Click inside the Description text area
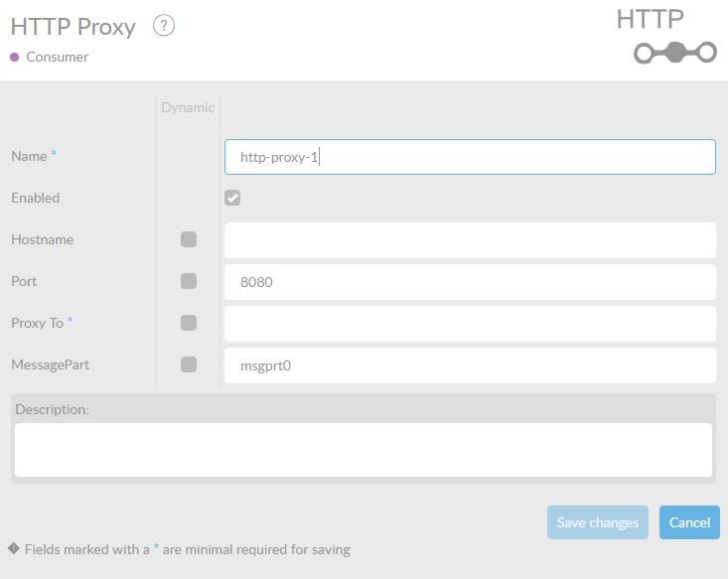728x579 pixels. pyautogui.click(x=364, y=450)
